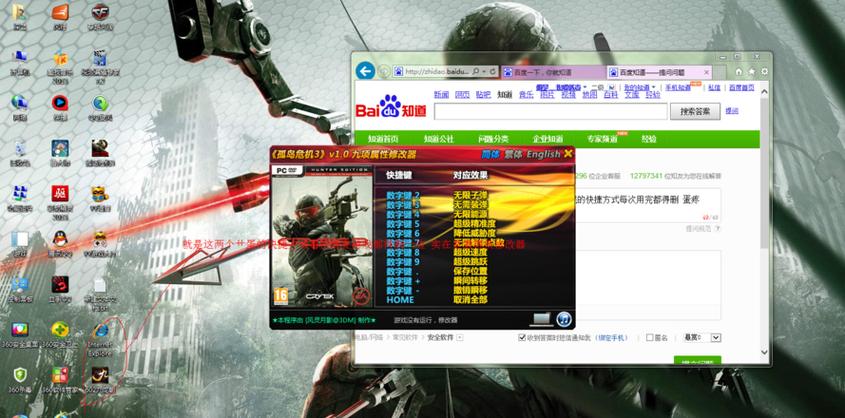This screenshot has height=418, width=845.
Task: Click the 地图 link above search box
Action: click(590, 95)
